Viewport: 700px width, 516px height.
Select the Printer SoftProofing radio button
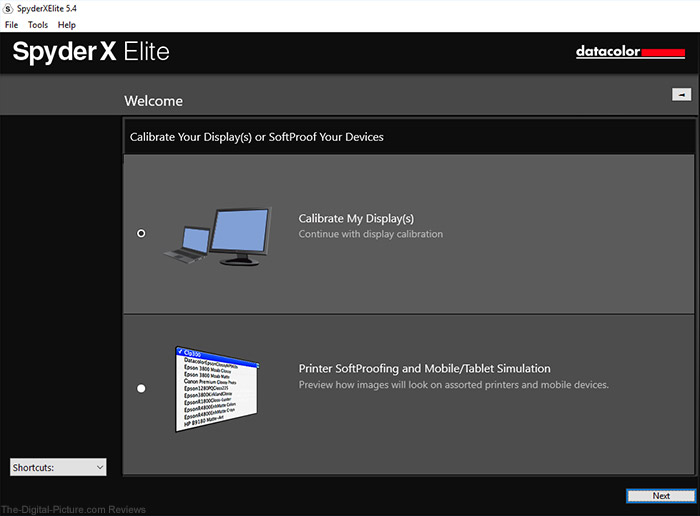point(141,388)
